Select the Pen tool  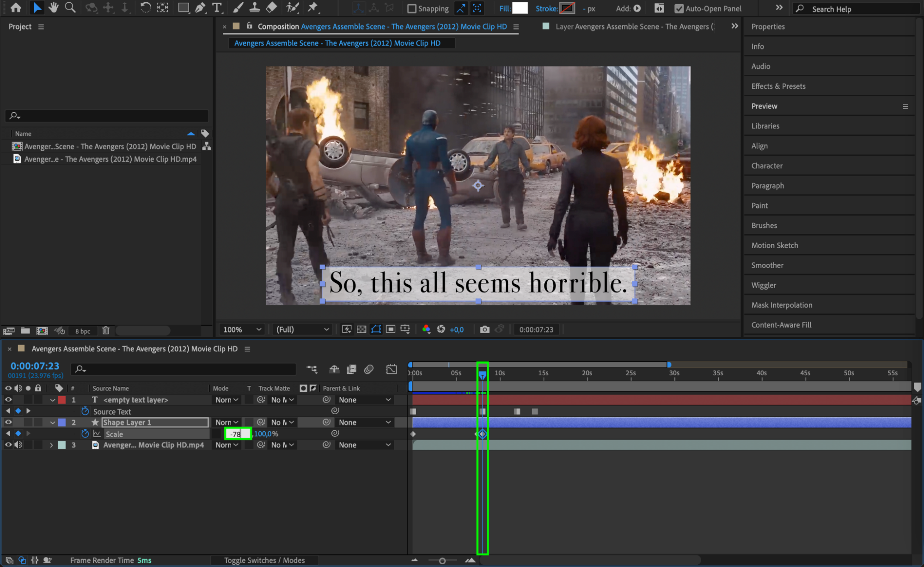tap(200, 7)
